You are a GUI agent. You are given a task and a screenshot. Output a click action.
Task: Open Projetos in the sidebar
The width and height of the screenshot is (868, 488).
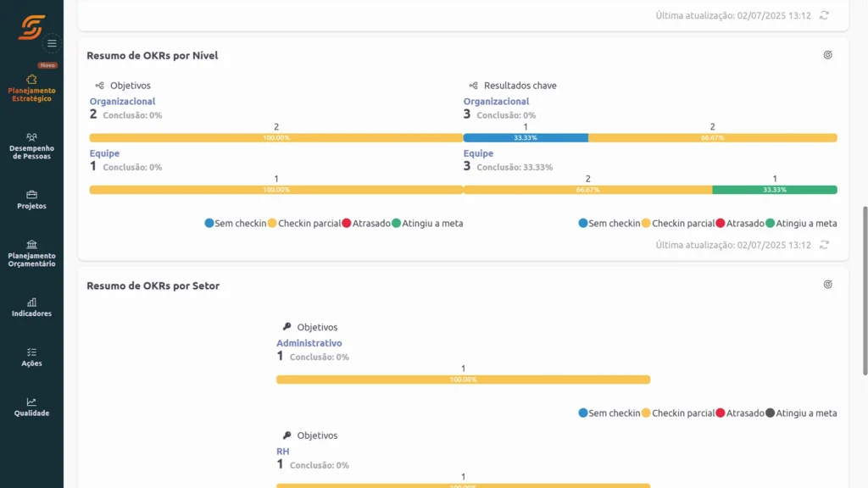point(31,200)
